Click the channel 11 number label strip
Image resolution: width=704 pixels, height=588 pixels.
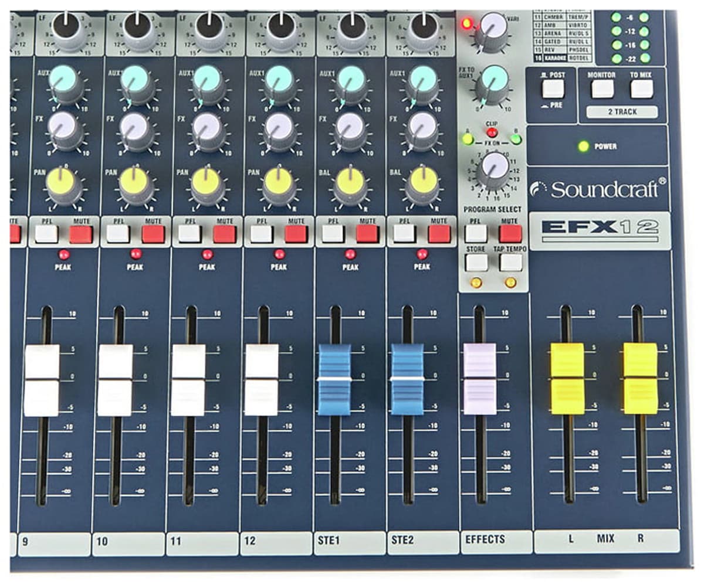click(202, 542)
